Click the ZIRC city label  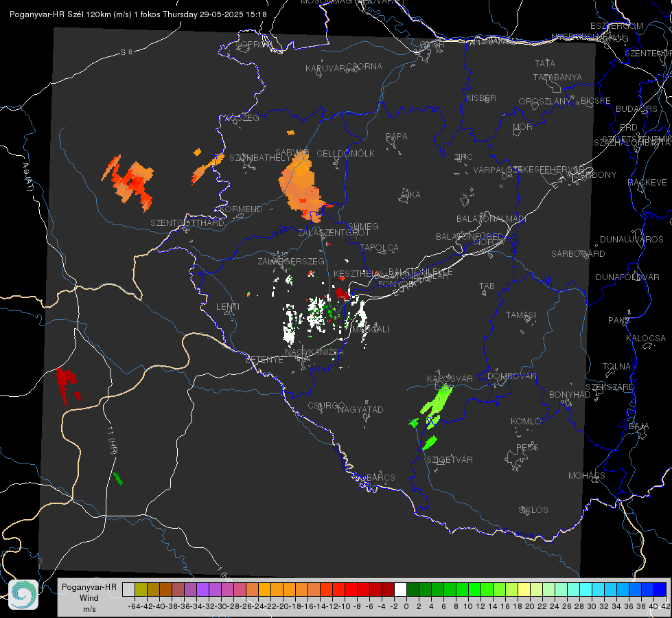pos(463,157)
